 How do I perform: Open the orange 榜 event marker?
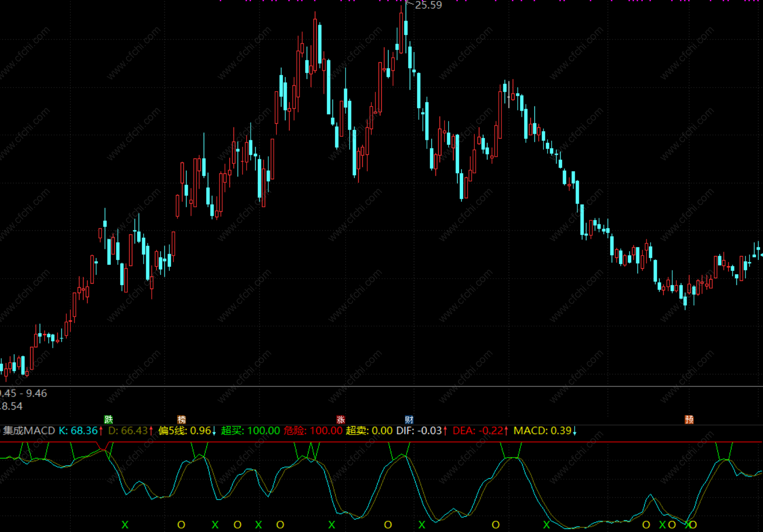pyautogui.click(x=182, y=420)
